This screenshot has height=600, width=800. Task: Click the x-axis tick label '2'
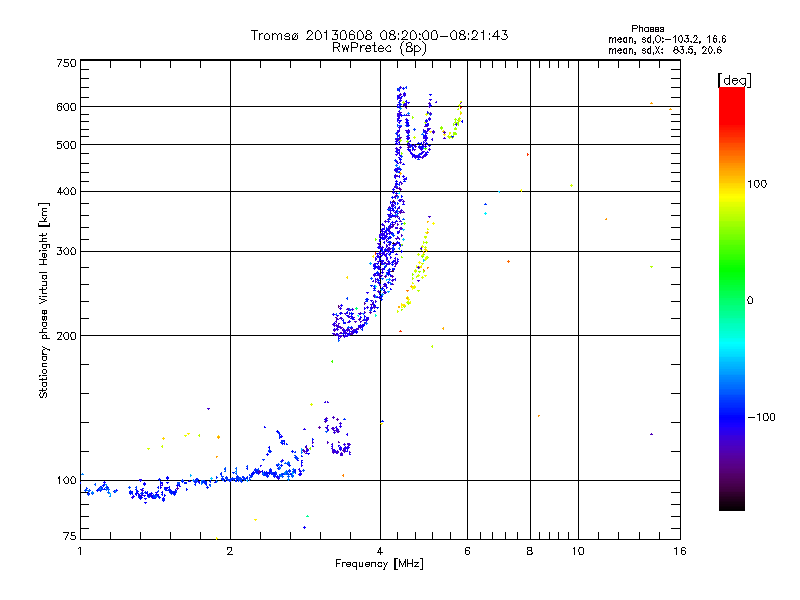(x=230, y=551)
